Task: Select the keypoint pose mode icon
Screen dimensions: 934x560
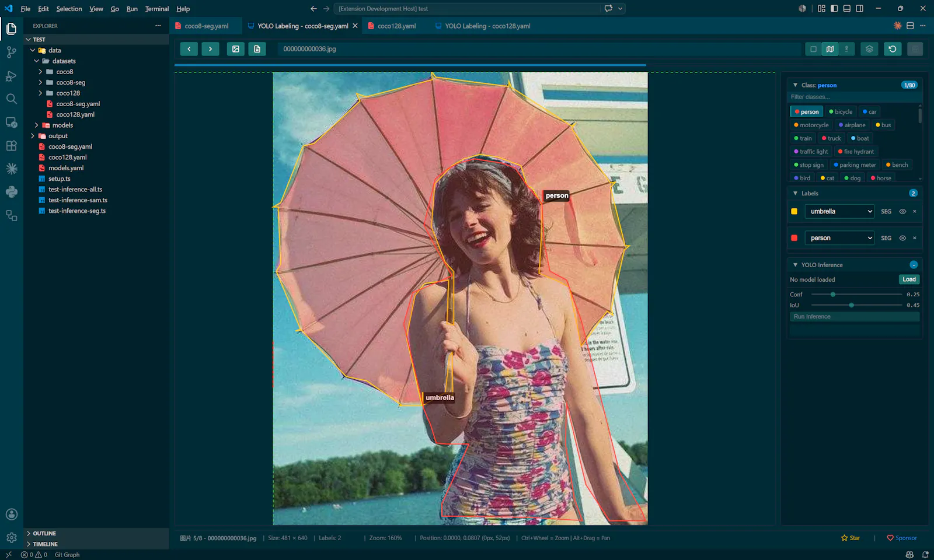Action: [x=846, y=49]
